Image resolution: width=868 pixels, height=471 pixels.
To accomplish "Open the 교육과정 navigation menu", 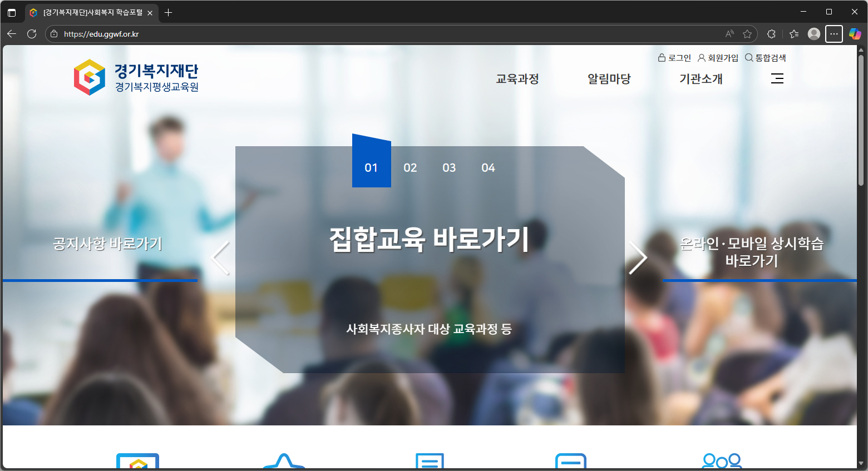I will point(516,78).
